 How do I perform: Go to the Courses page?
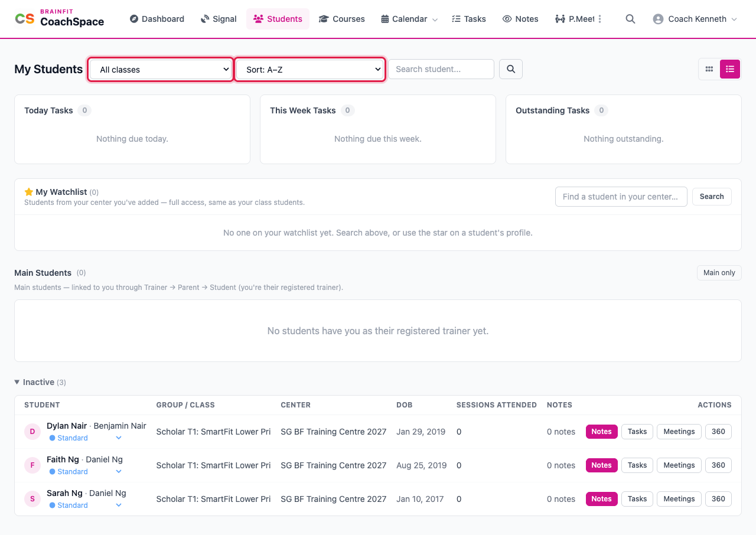[342, 19]
